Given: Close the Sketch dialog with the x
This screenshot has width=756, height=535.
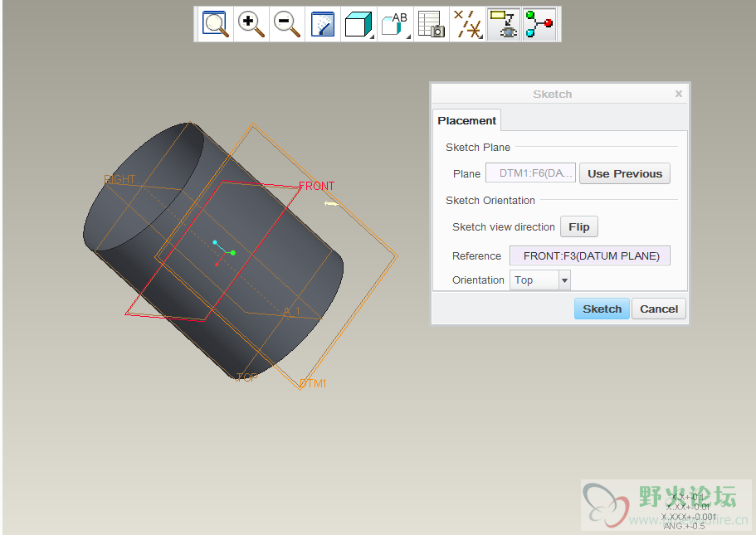Looking at the screenshot, I should point(678,94).
